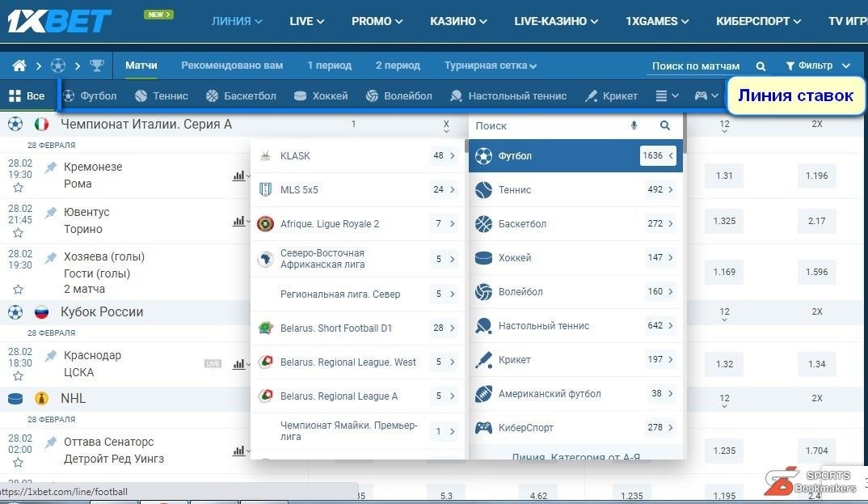Select Футбол in the sports bar
The width and height of the screenshot is (868, 504).
tap(90, 95)
